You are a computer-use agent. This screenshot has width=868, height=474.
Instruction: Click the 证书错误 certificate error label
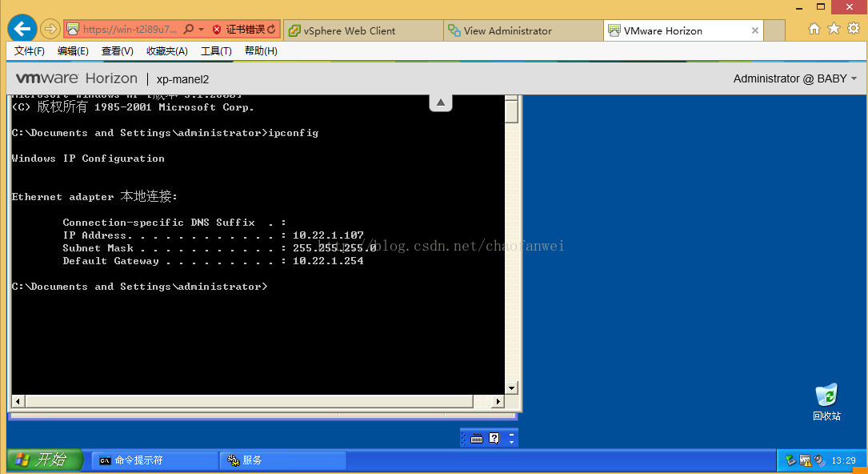click(246, 30)
